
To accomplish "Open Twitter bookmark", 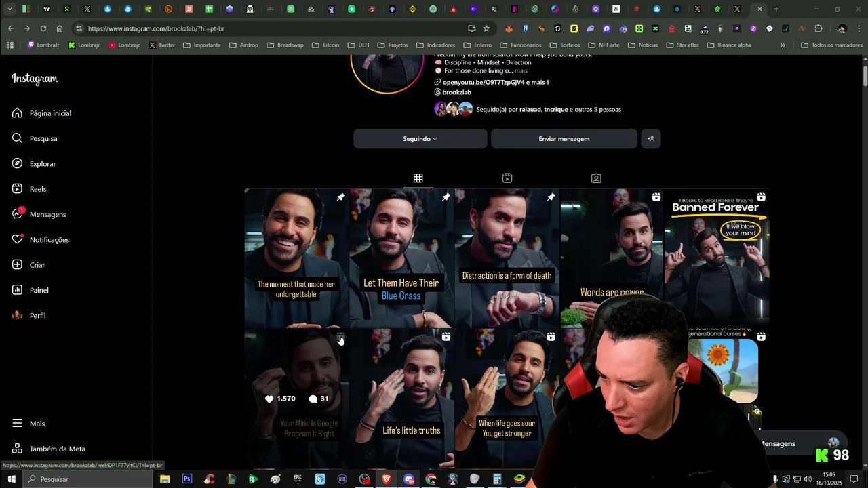I will click(161, 45).
